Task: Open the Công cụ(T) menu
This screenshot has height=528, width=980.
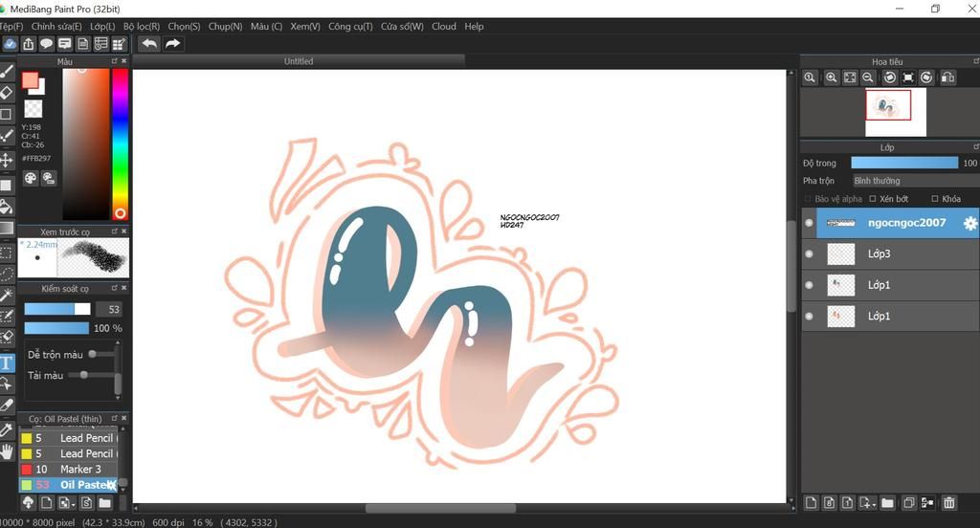Action: coord(350,26)
